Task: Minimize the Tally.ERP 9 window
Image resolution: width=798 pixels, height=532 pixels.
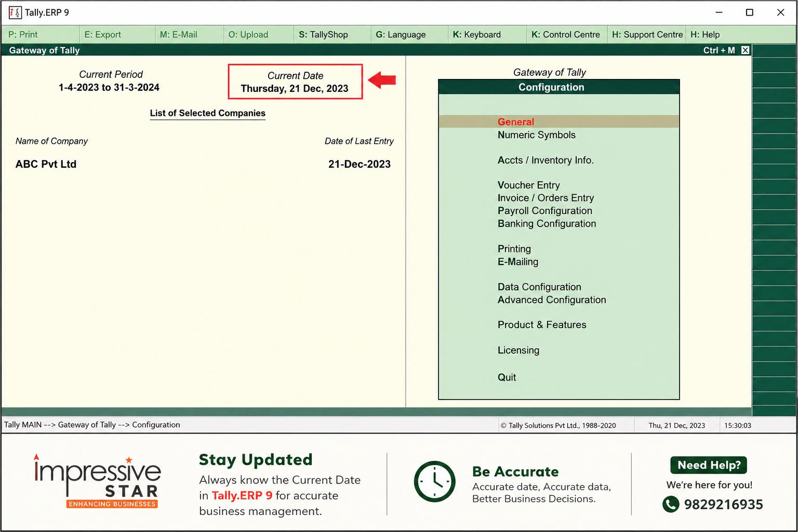Action: (719, 12)
